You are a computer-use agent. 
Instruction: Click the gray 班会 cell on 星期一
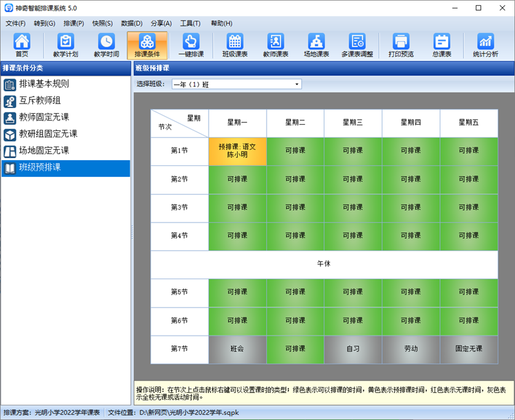238,349
